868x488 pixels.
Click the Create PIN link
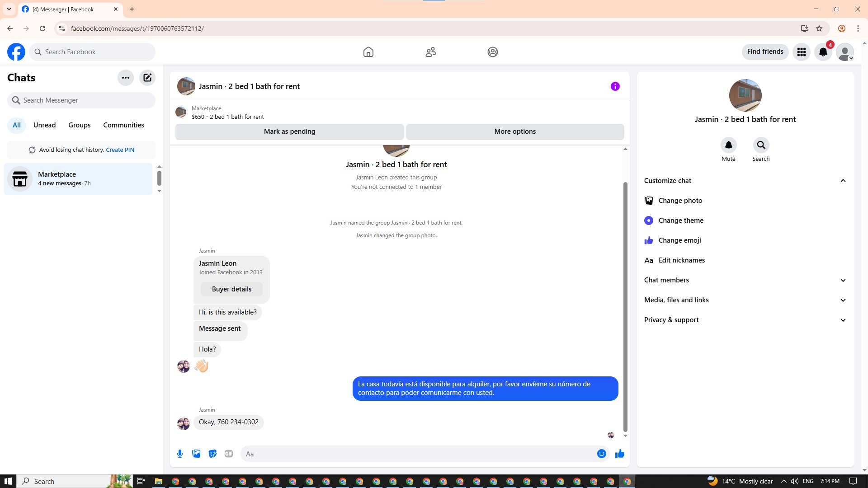click(120, 150)
